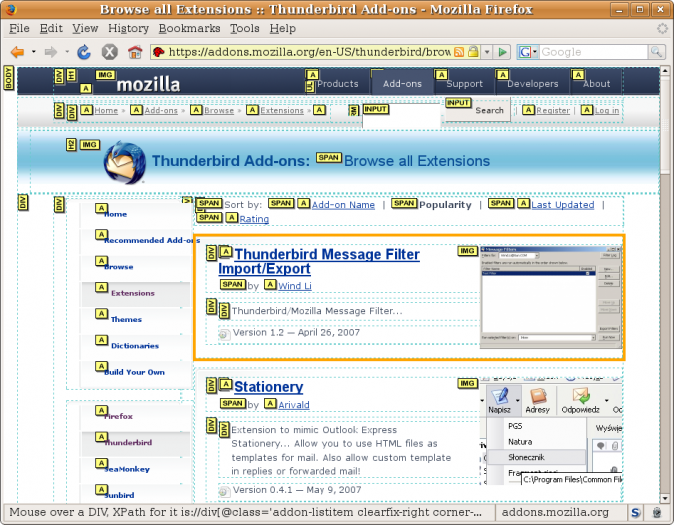
Task: Open Message Filter screenshot thumbnail
Action: [x=551, y=296]
